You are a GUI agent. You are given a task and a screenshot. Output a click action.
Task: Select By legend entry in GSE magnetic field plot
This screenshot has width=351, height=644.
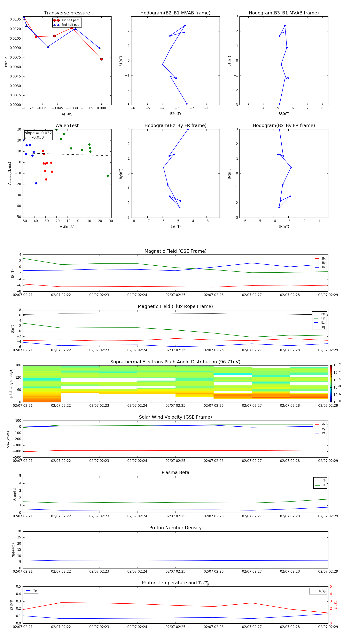(x=320, y=263)
